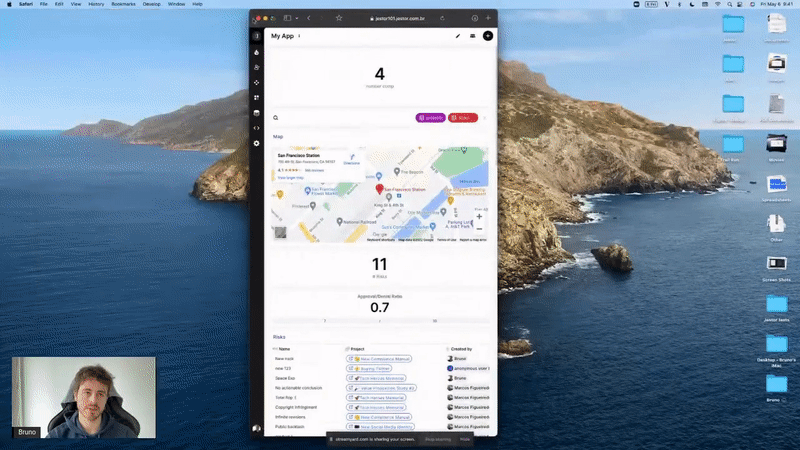
Task: Click the purple filter pill
Action: click(x=431, y=118)
